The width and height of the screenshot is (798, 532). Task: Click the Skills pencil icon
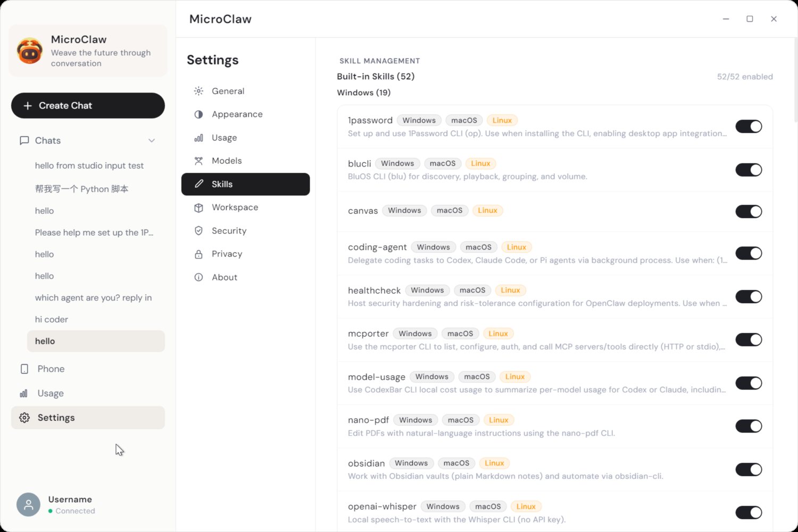198,184
